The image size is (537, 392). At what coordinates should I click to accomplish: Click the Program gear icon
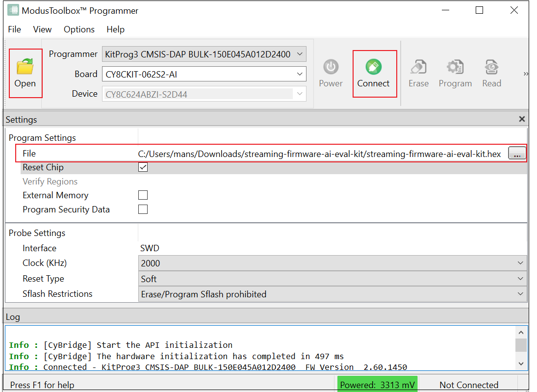455,67
